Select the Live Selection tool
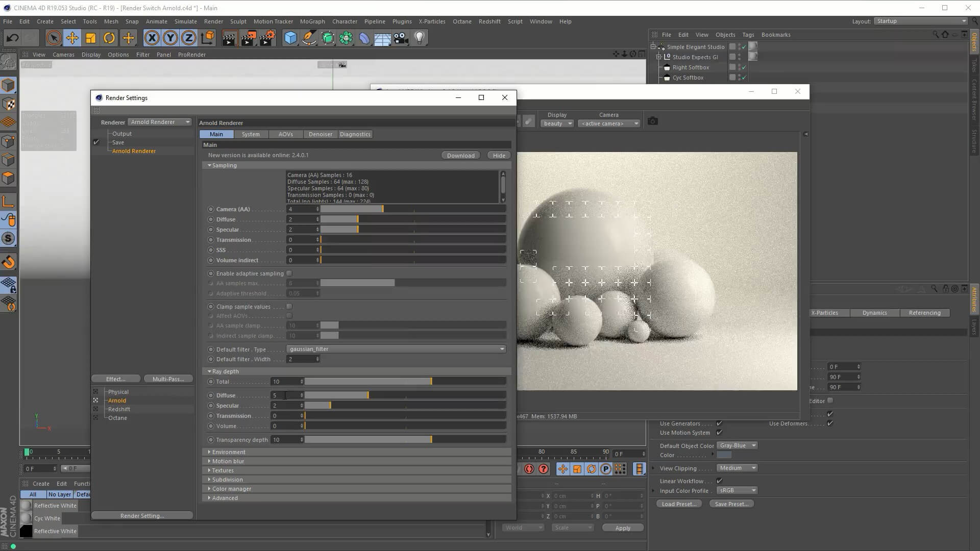The height and width of the screenshot is (551, 980). pos(54,38)
